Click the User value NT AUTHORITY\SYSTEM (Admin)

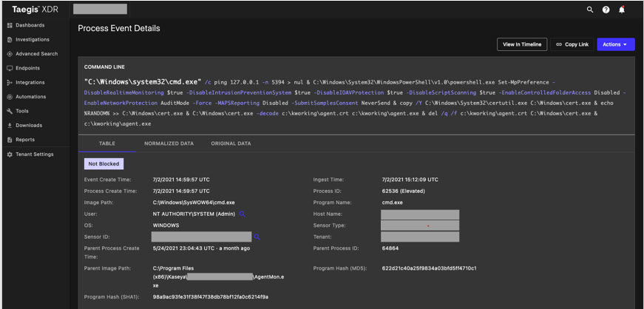(x=194, y=214)
